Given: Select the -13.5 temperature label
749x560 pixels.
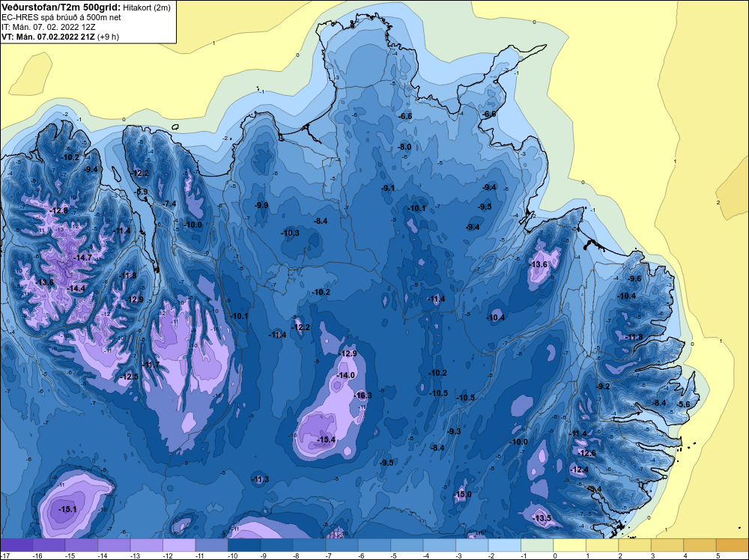Looking at the screenshot, I should [x=542, y=518].
